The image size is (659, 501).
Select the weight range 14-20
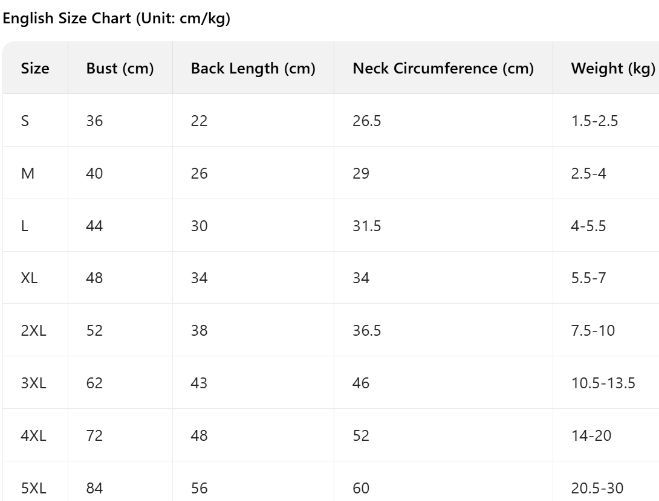click(592, 435)
